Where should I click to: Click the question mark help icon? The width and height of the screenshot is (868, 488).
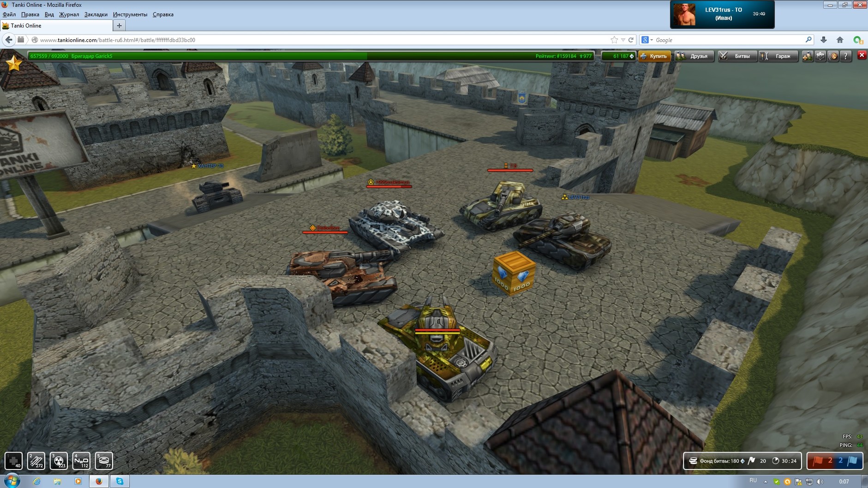845,56
